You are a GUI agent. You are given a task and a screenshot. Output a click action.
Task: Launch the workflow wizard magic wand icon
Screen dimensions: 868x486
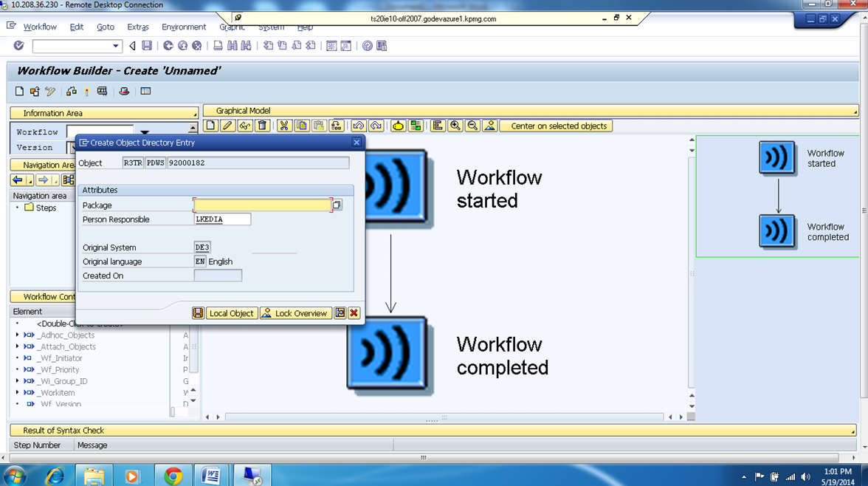tap(396, 126)
